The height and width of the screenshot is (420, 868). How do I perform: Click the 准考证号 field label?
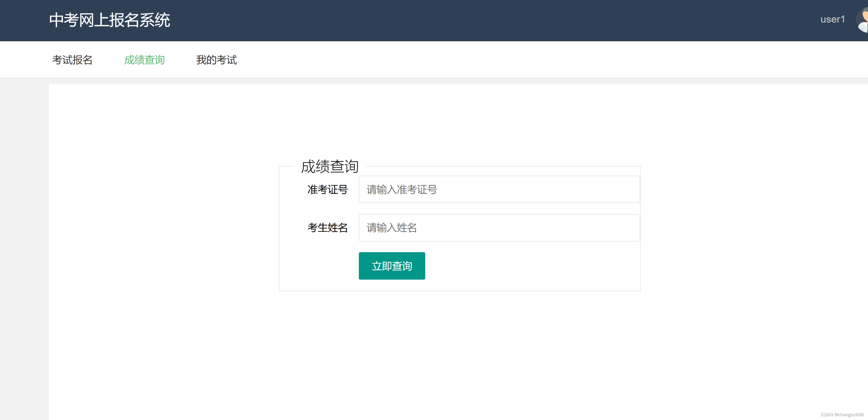[x=327, y=189]
